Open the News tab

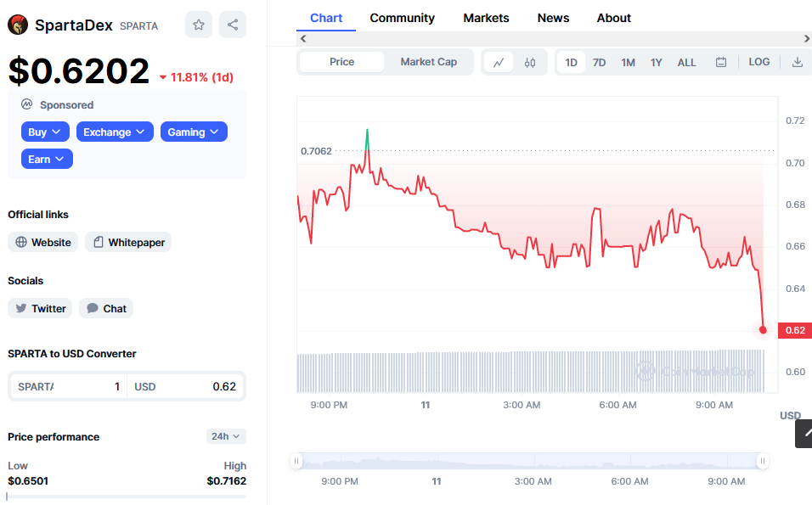point(553,18)
